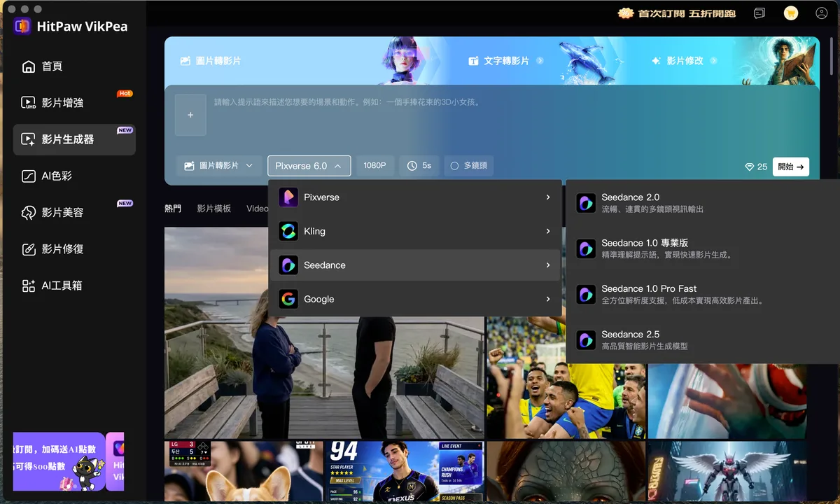Open the AI工具箱 grid icon
The image size is (840, 504).
[29, 286]
